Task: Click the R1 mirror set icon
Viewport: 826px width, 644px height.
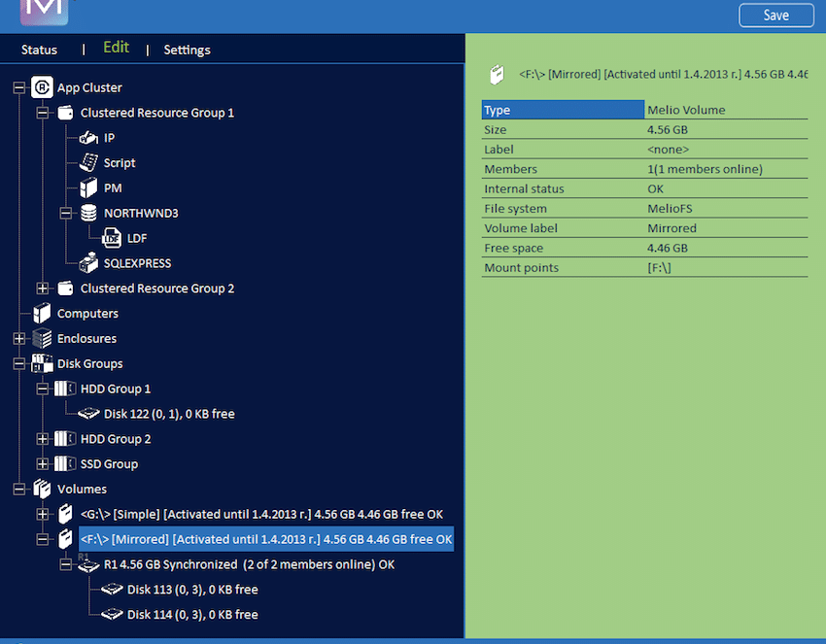Action: 88,565
